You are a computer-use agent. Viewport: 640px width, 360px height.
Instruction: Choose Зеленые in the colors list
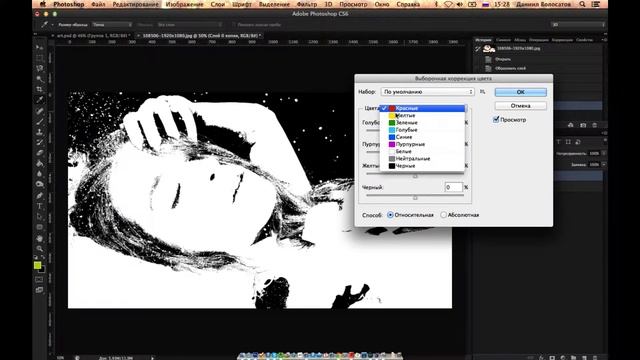tap(422, 122)
